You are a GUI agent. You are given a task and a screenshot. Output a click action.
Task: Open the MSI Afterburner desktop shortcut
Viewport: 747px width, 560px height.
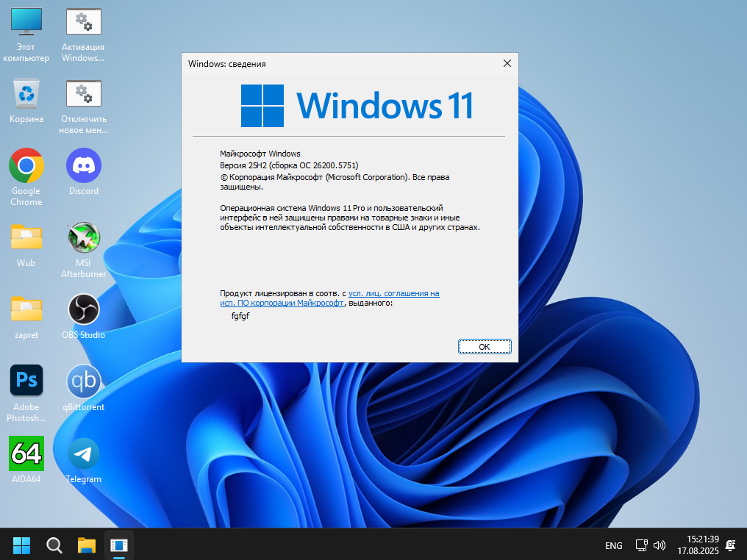click(83, 250)
